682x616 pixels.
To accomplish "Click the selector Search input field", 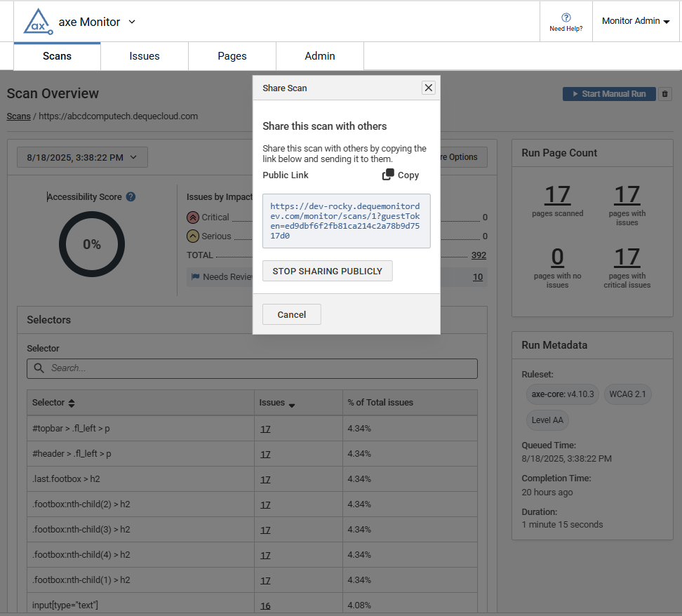I will [252, 368].
